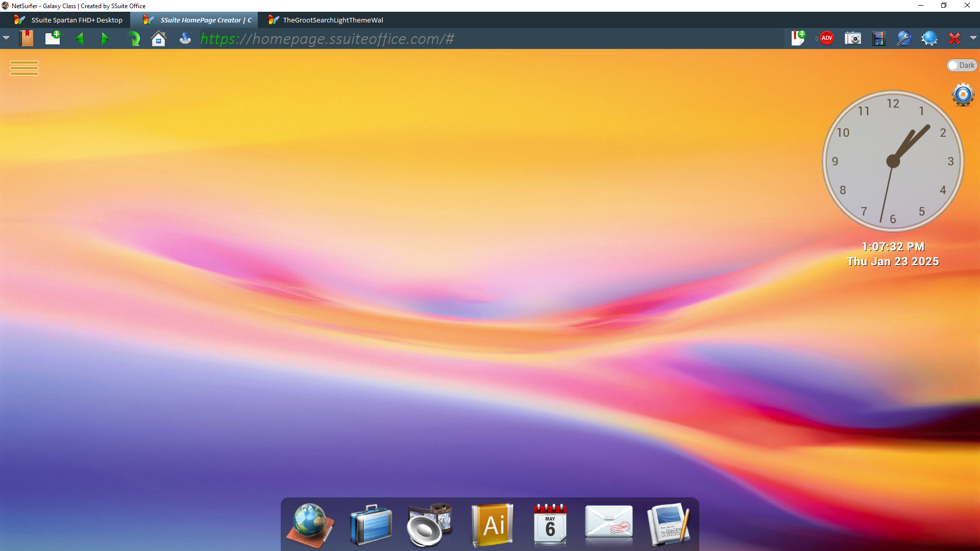The image size is (980, 551).
Task: Add bookmark with red ribbon page icon
Action: (798, 38)
